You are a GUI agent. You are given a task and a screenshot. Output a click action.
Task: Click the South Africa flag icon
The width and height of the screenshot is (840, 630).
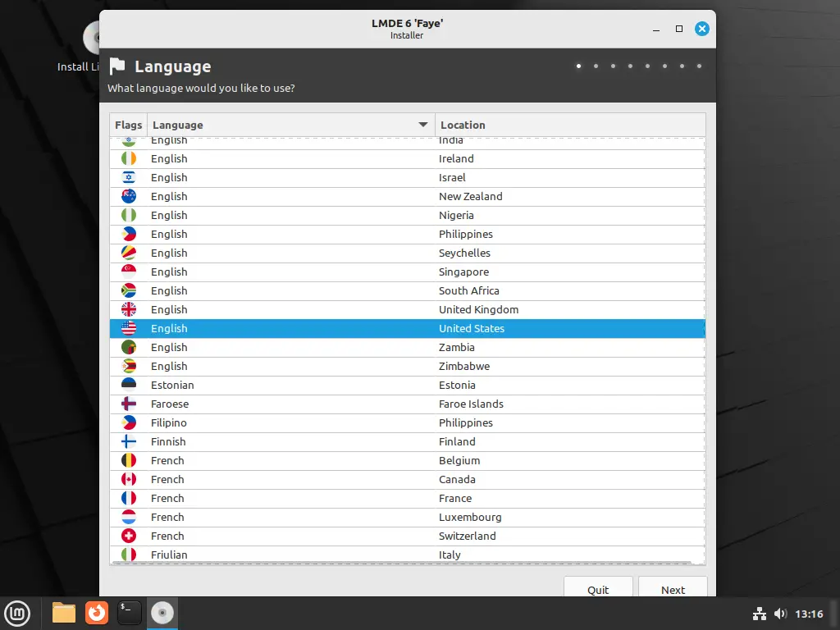[129, 290]
